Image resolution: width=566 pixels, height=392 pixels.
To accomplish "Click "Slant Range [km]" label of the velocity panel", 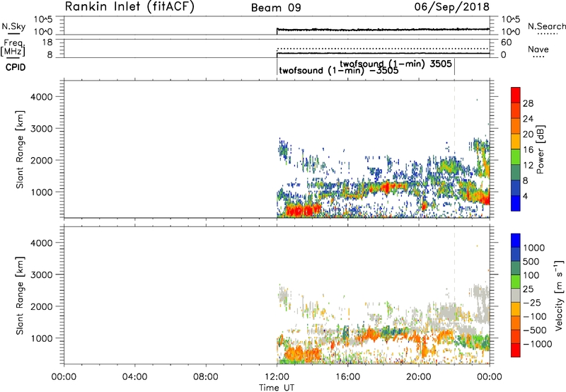I will click(20, 296).
